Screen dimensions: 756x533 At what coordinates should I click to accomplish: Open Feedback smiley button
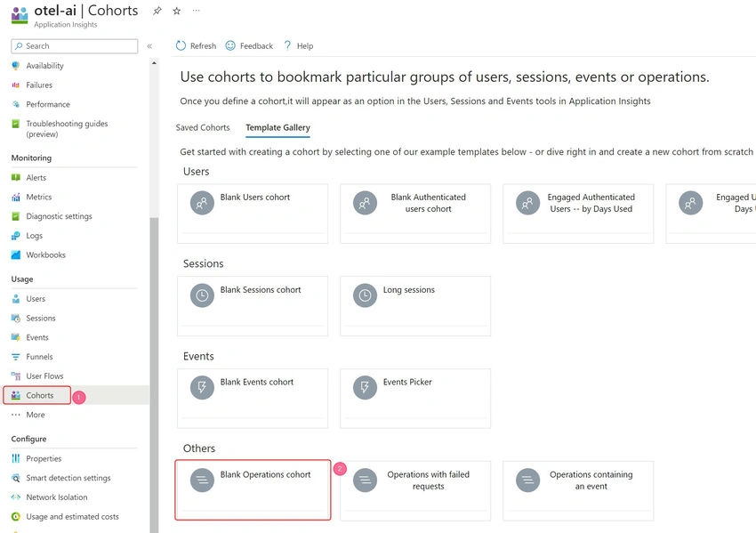click(230, 45)
